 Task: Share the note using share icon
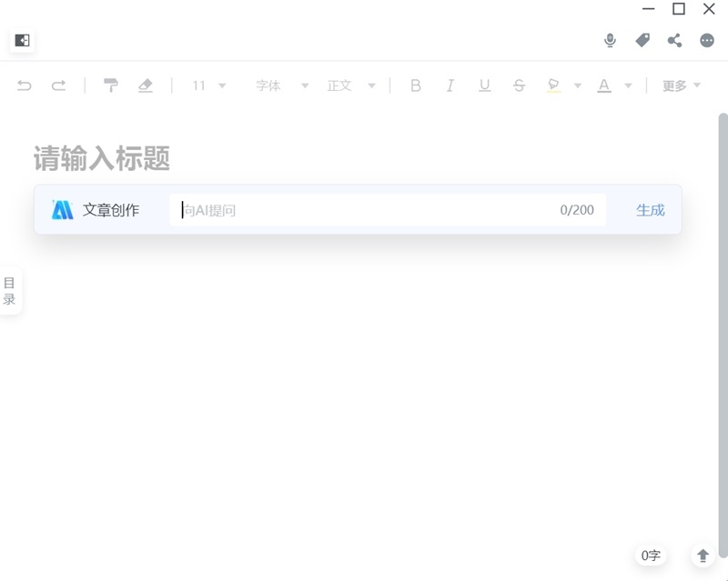674,40
